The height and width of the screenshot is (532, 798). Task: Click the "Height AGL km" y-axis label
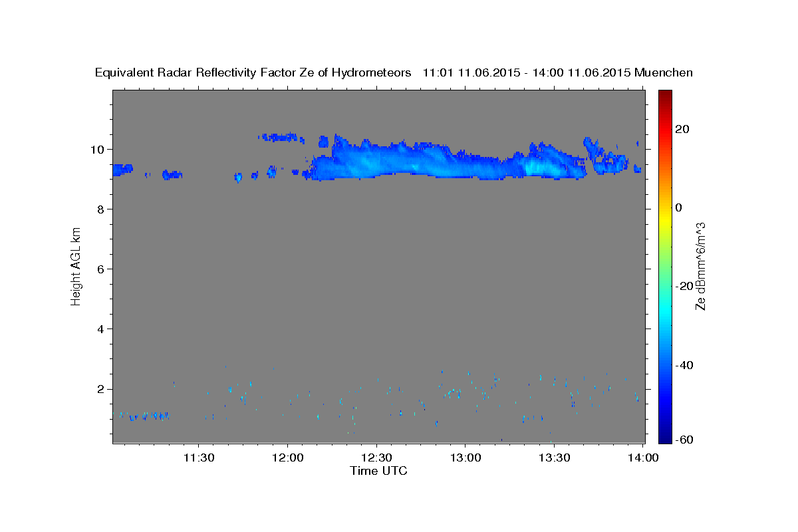pyautogui.click(x=76, y=265)
